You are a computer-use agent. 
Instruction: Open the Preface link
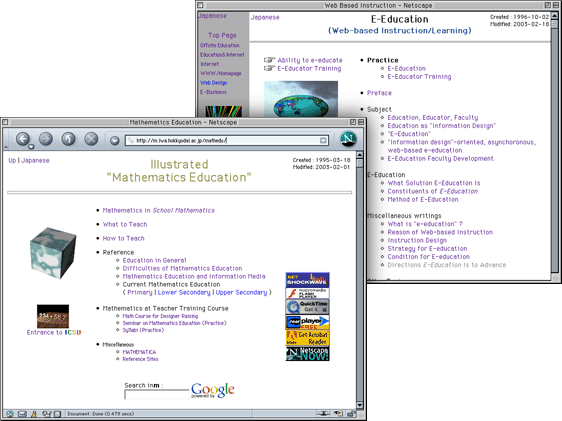pos(379,93)
